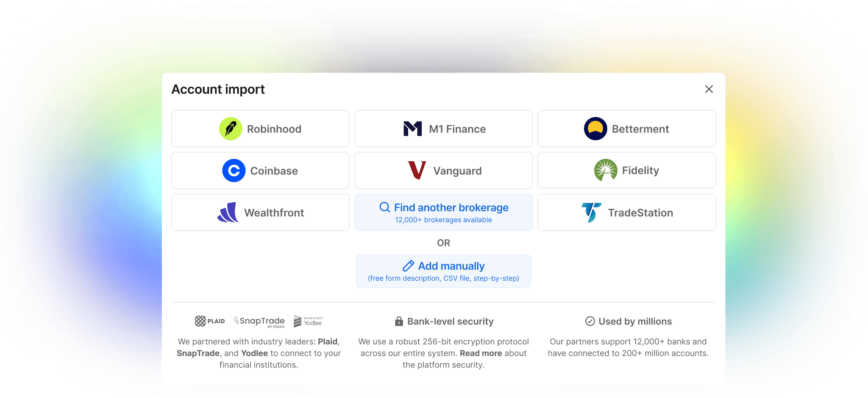
Task: Click the OR separator text
Action: (x=443, y=243)
